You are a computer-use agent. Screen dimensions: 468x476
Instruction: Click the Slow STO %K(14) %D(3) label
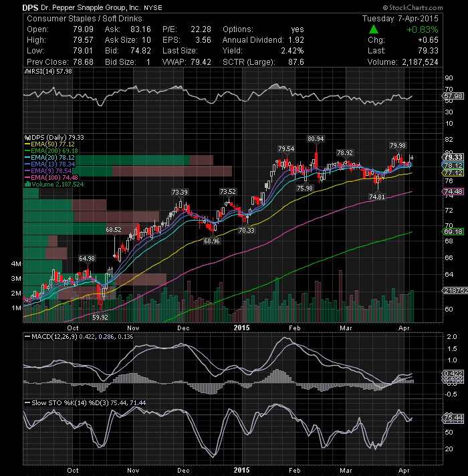click(x=70, y=403)
